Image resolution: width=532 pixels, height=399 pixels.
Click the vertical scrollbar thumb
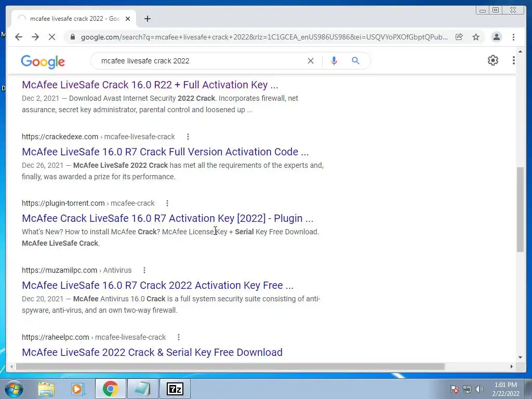[x=520, y=209]
